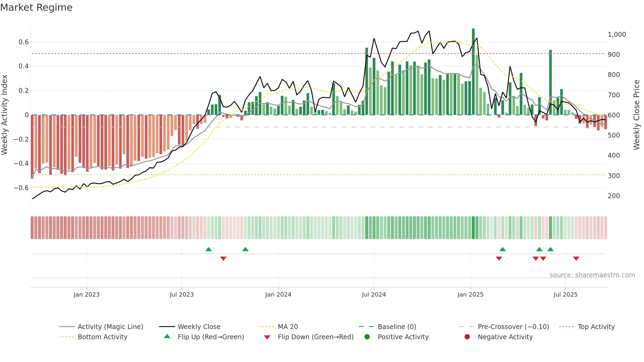Click the Jan 2023 date label
Image resolution: width=644 pixels, height=362 pixels.
87,295
